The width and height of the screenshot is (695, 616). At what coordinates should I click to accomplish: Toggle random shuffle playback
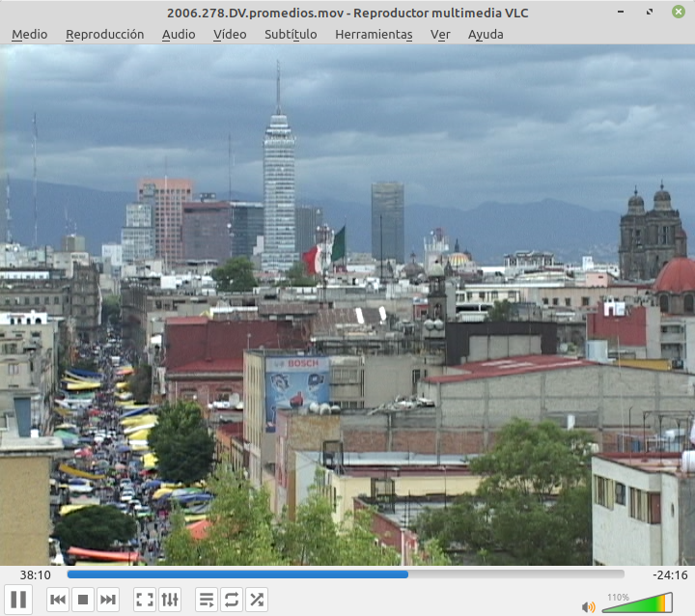(257, 600)
